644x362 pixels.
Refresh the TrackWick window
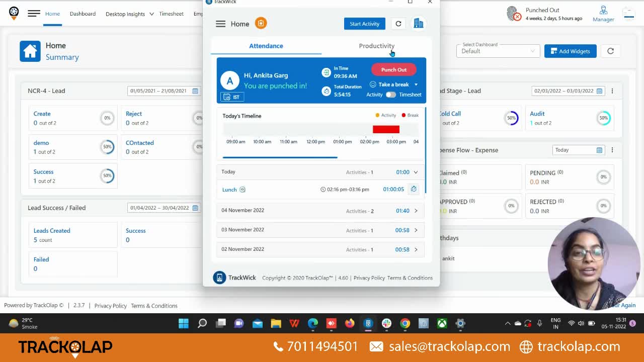(x=398, y=24)
